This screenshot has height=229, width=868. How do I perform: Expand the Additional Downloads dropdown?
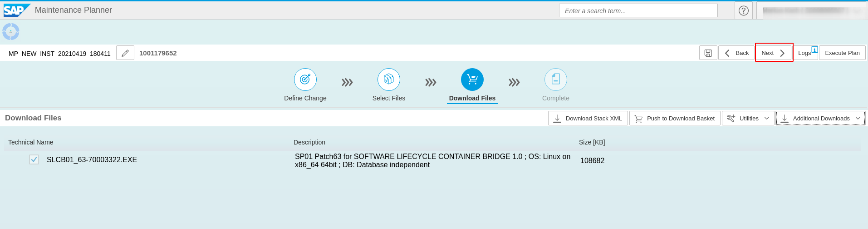(820, 119)
